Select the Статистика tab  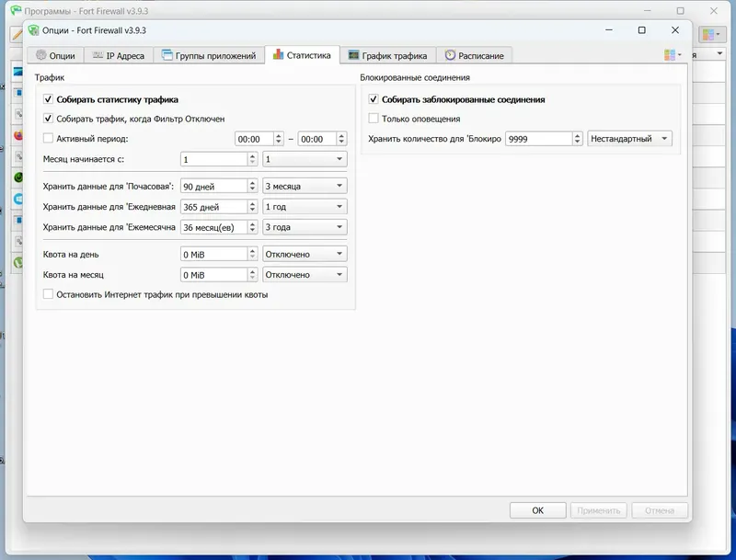pyautogui.click(x=302, y=55)
